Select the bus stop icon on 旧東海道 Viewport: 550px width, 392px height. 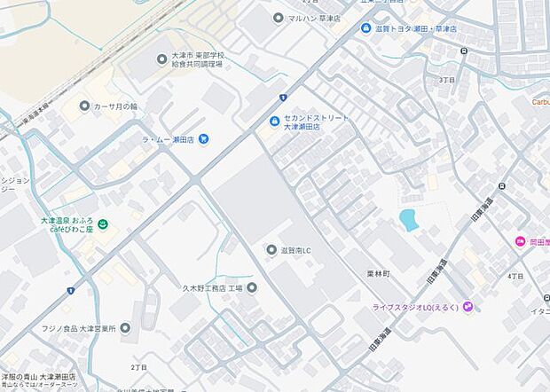point(502,186)
